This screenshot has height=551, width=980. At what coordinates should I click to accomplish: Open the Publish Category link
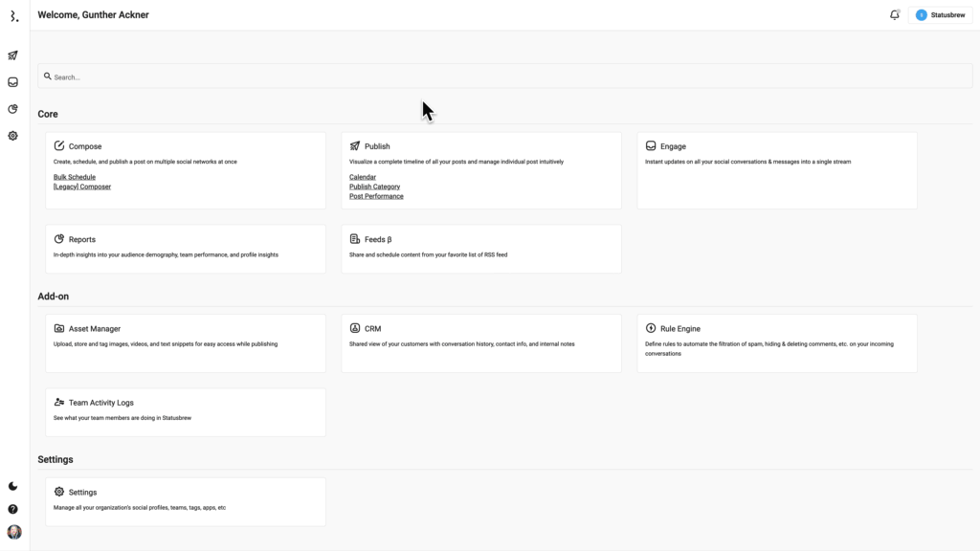click(x=374, y=187)
